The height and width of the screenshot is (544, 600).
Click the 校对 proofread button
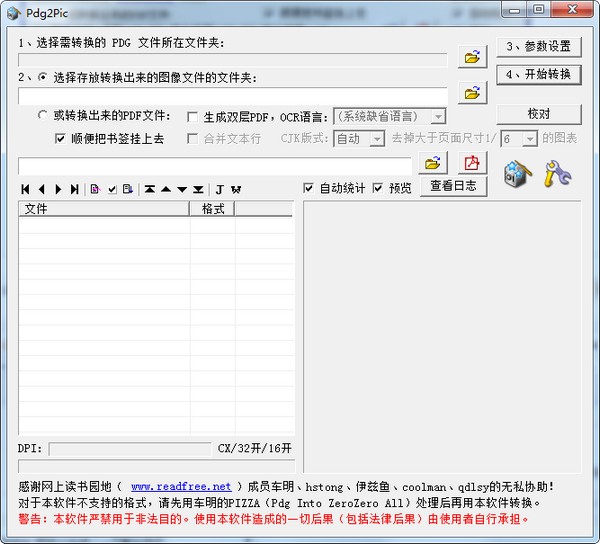coord(539,114)
